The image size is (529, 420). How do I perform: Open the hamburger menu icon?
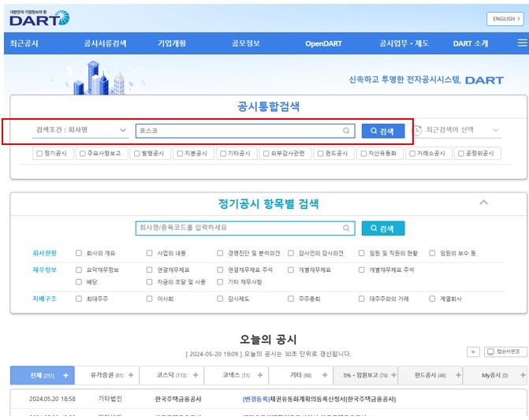coord(522,43)
